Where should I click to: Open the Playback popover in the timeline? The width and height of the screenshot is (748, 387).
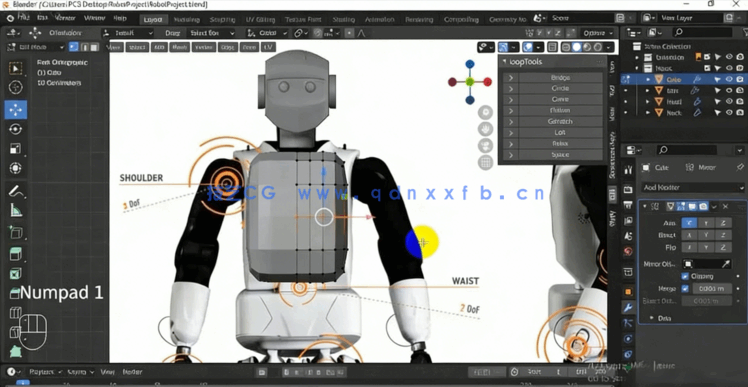(x=46, y=372)
